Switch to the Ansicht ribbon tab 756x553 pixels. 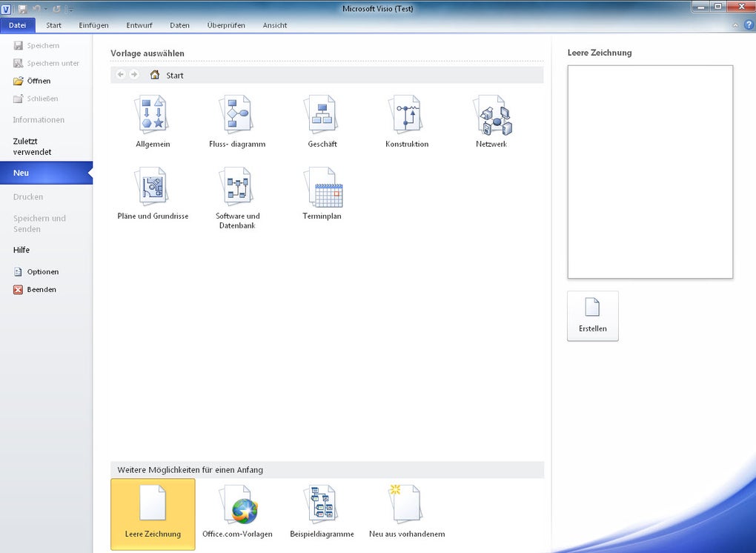[x=275, y=25]
